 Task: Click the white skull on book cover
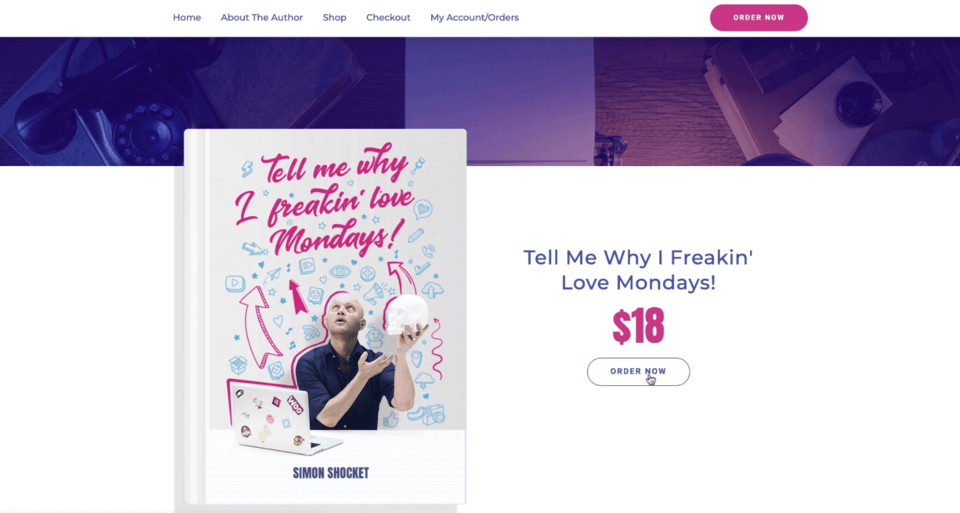406,315
